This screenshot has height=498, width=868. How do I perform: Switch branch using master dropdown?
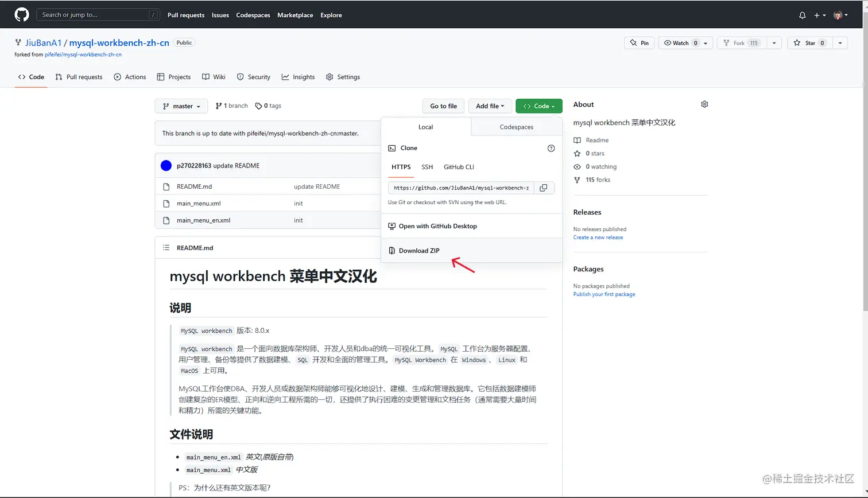(x=181, y=106)
